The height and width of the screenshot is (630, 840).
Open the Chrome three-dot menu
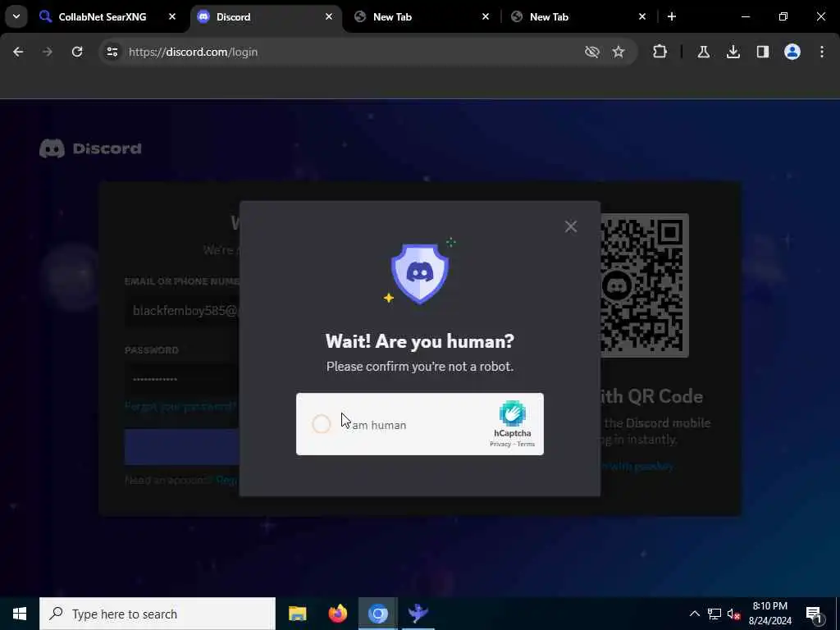pyautogui.click(x=822, y=52)
